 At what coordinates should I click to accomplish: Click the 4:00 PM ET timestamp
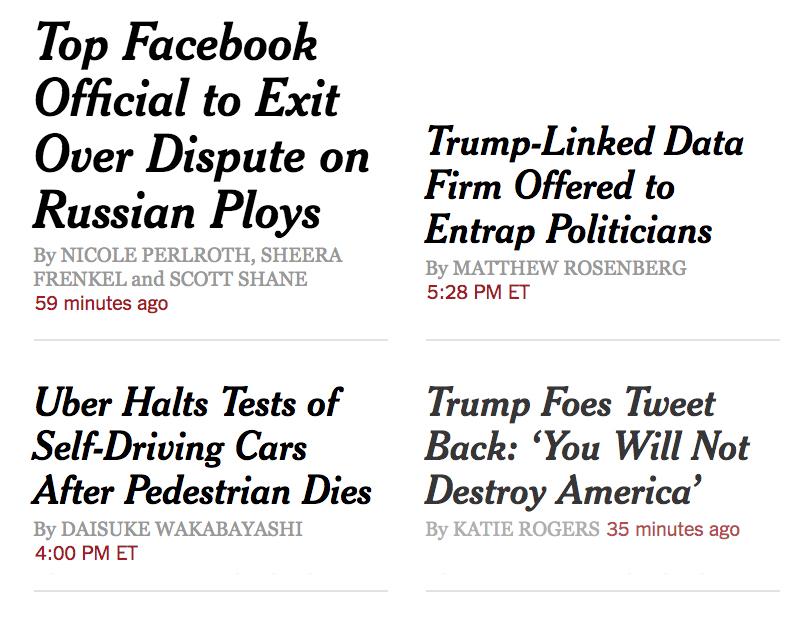86,553
